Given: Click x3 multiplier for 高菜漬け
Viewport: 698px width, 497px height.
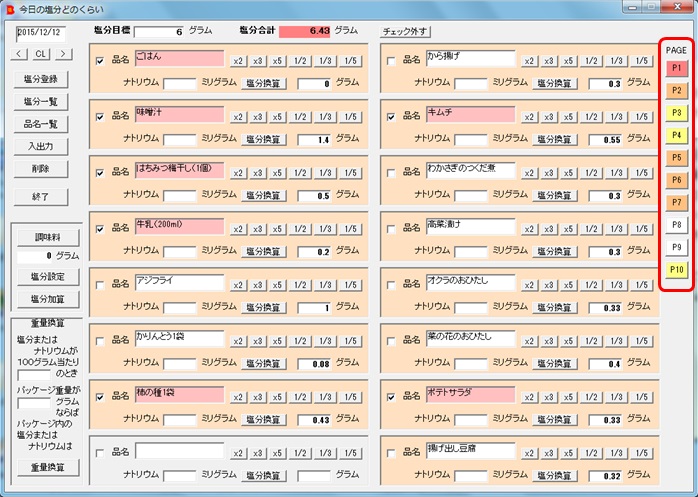Looking at the screenshot, I should coord(548,229).
